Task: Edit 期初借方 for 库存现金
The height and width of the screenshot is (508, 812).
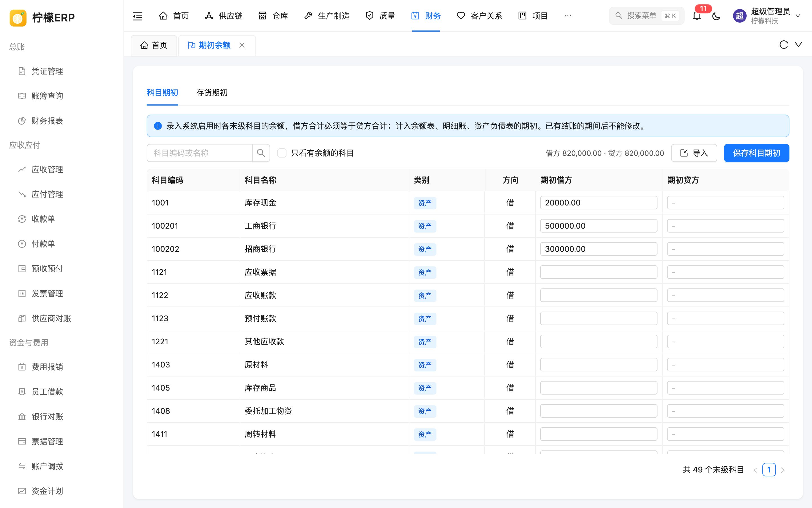Action: [x=599, y=203]
